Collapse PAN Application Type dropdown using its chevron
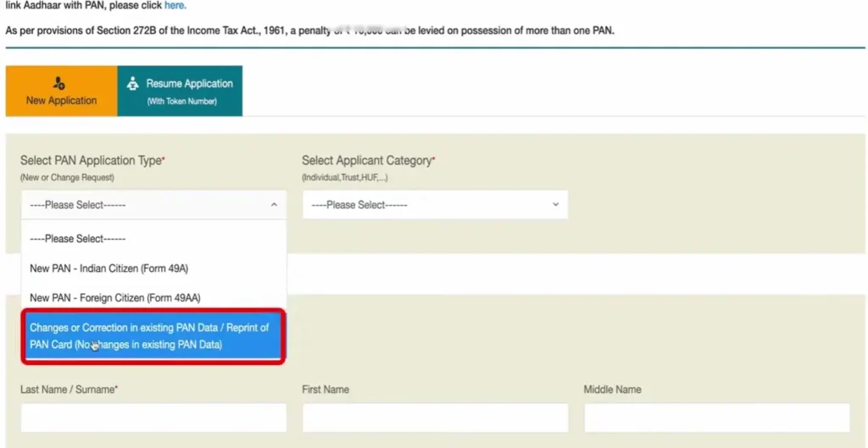 coord(273,205)
